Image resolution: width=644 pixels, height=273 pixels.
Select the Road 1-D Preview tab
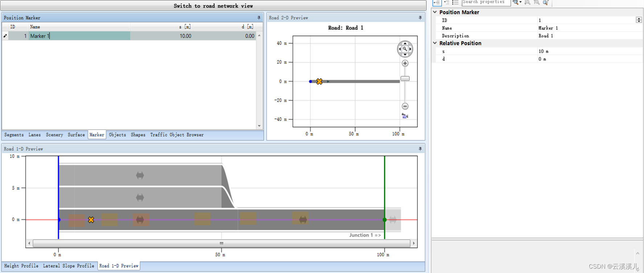119,266
